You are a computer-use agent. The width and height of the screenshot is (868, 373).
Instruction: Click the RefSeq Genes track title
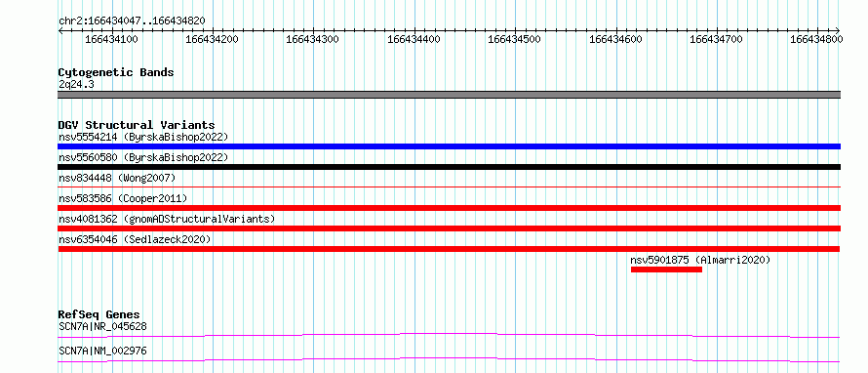99,314
